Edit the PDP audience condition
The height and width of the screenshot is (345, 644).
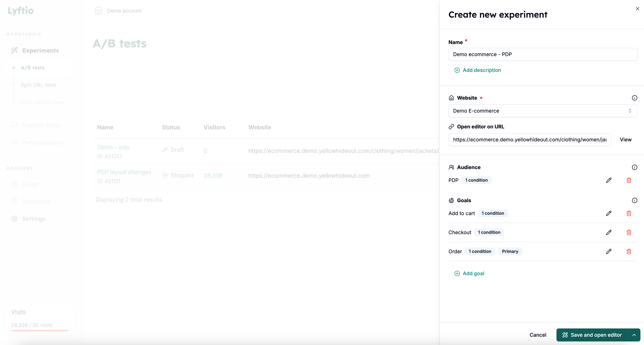coord(609,180)
